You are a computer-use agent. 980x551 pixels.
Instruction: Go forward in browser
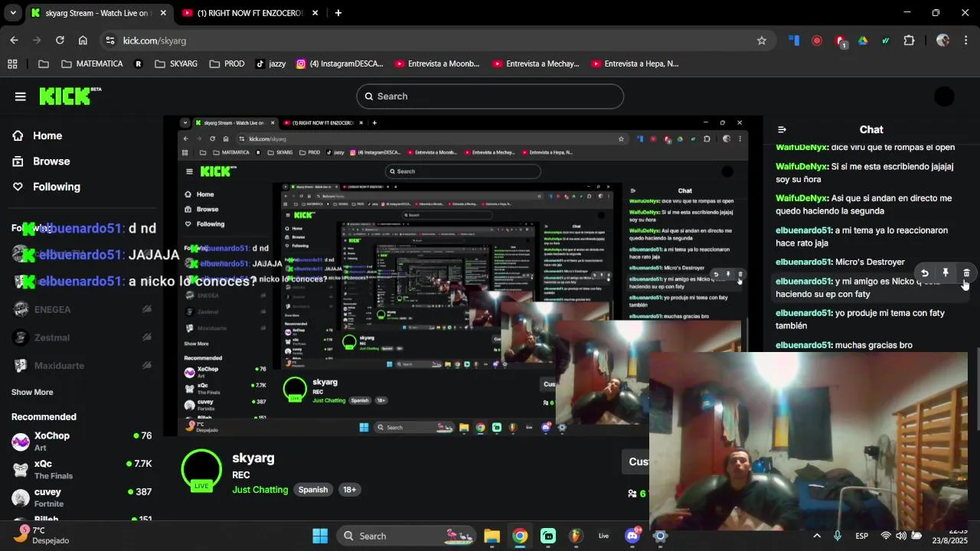tap(37, 41)
